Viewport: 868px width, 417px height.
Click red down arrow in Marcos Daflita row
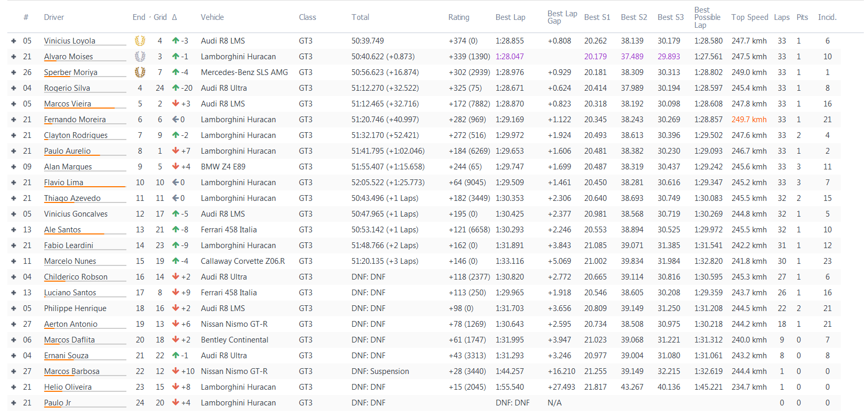point(176,339)
